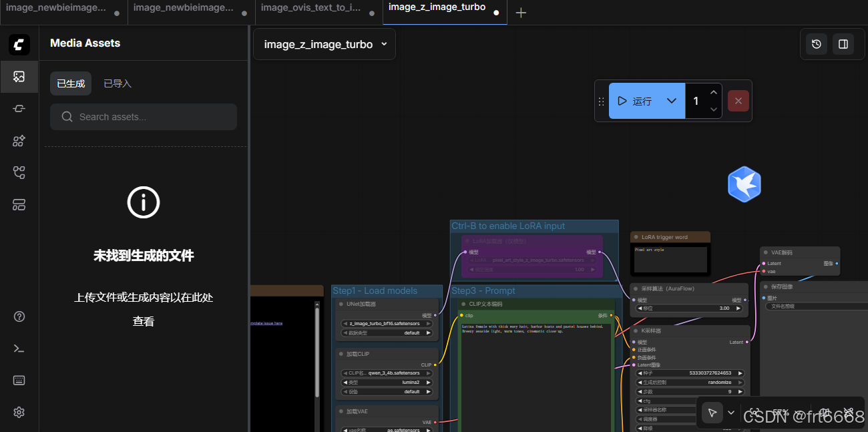
Task: Open the 生成后控制 randomize combo
Action: coord(690,383)
